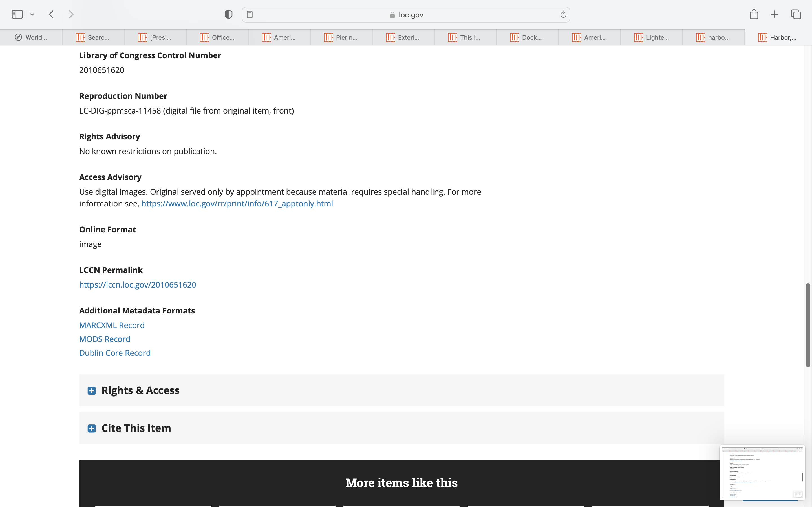The width and height of the screenshot is (812, 507).
Task: Open the Share menu icon
Action: (x=754, y=14)
